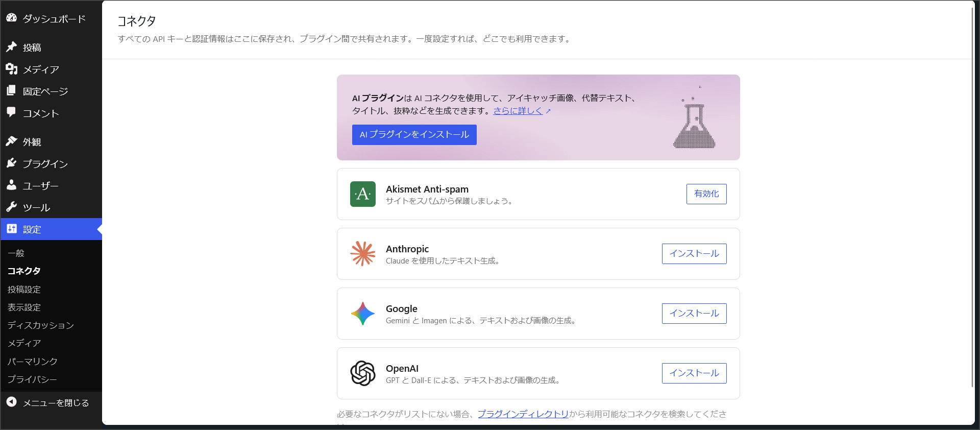
Task: Click the Akismet green A logo
Action: coord(363,194)
